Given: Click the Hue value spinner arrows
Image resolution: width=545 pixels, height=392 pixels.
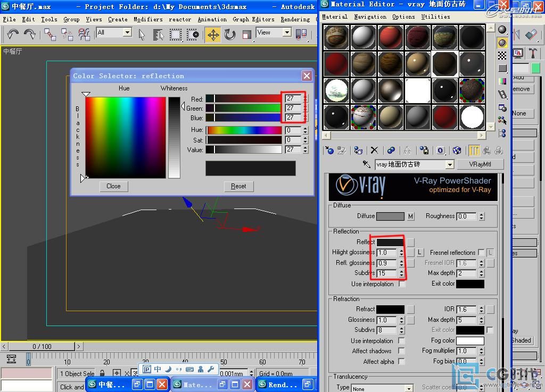Looking at the screenshot, I should tap(305, 130).
